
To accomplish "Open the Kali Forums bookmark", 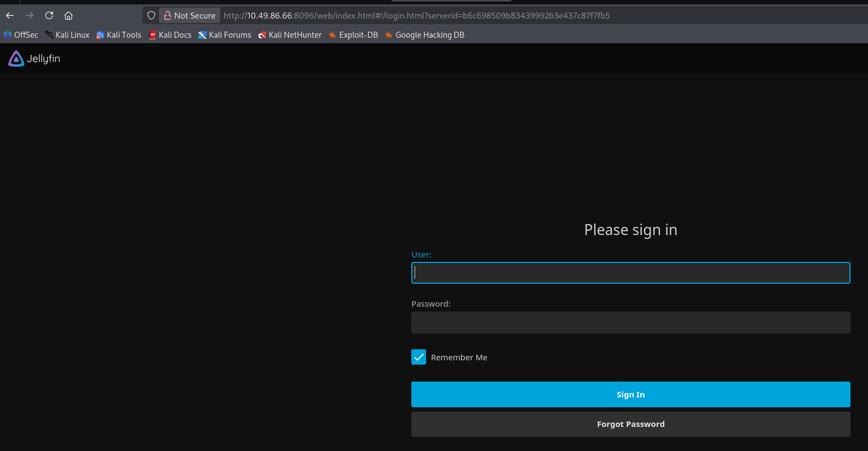I will (x=225, y=35).
